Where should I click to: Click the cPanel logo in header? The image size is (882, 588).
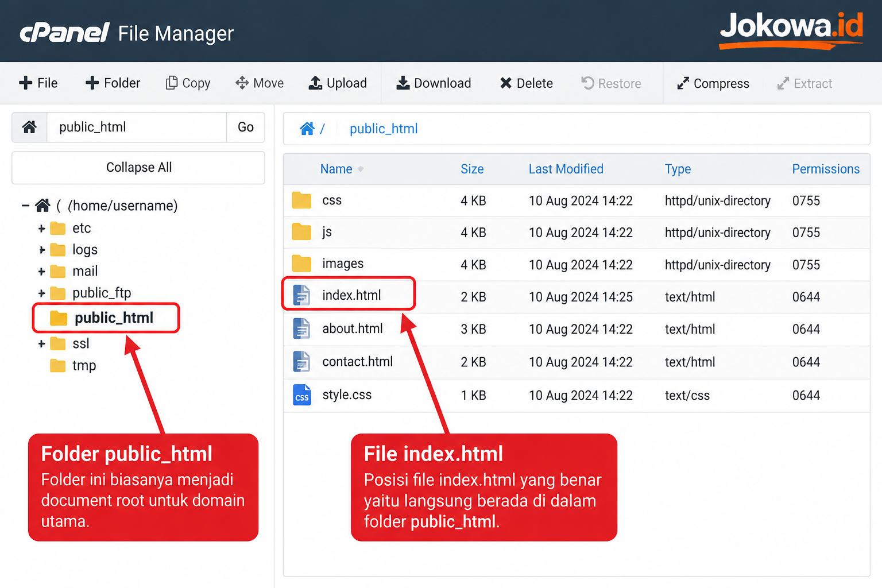[x=64, y=33]
